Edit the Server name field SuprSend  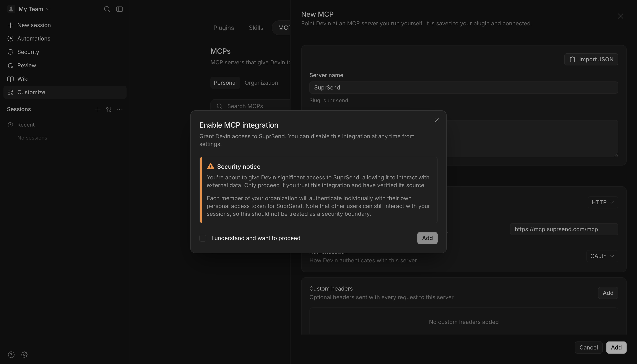[x=463, y=88]
